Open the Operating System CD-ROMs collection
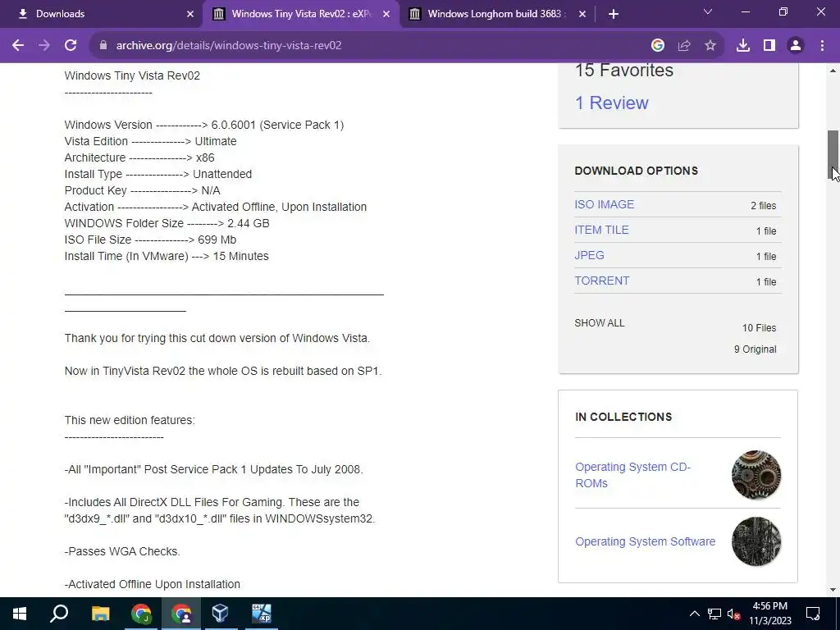 (x=632, y=475)
